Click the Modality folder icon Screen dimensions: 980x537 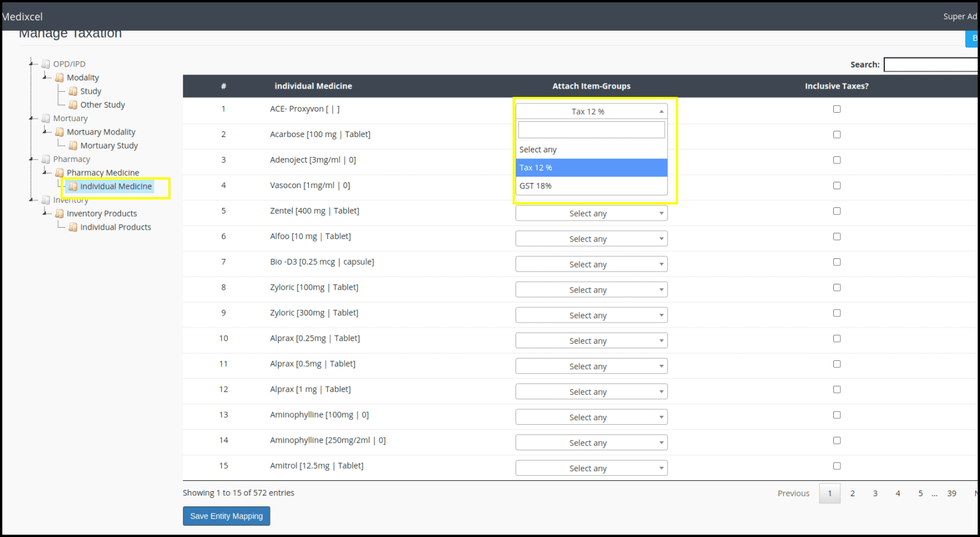coord(59,77)
